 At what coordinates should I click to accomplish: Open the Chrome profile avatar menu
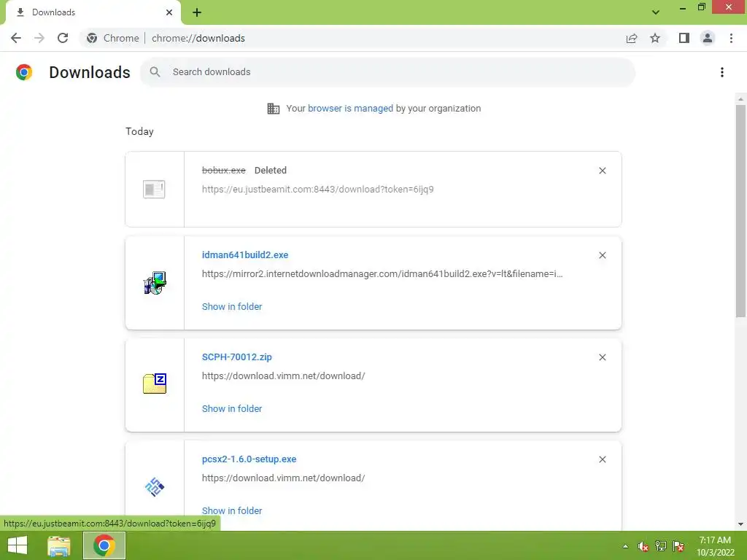pyautogui.click(x=708, y=38)
